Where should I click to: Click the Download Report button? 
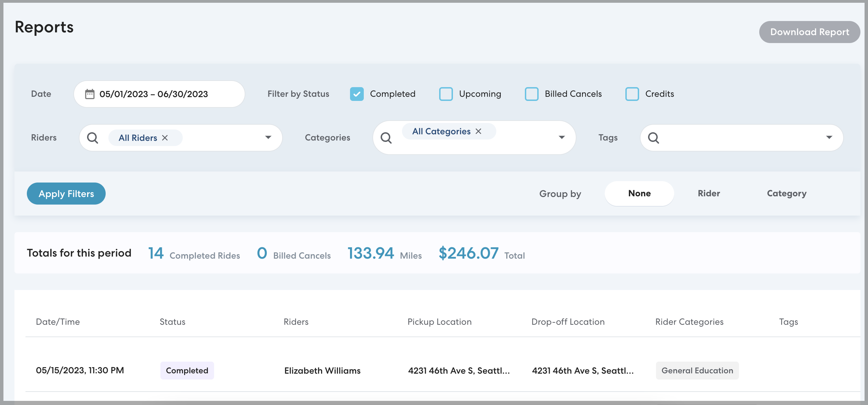click(809, 32)
